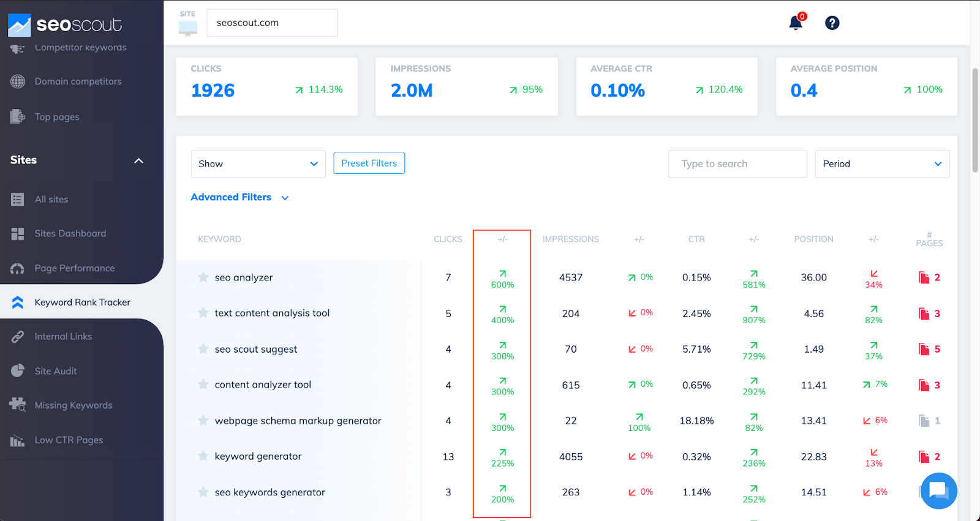Click the site field showing seoscout.com
Image resolution: width=980 pixels, height=521 pixels.
pyautogui.click(x=272, y=23)
